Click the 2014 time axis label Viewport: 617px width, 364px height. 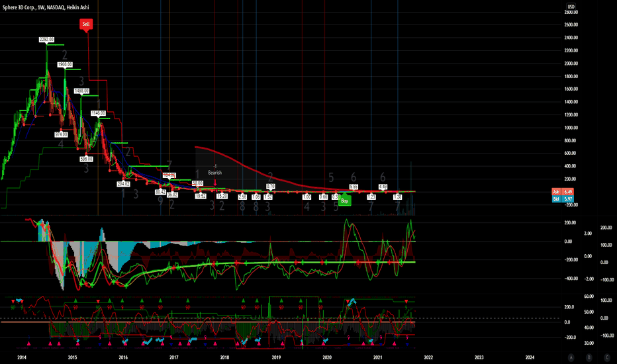click(x=22, y=357)
